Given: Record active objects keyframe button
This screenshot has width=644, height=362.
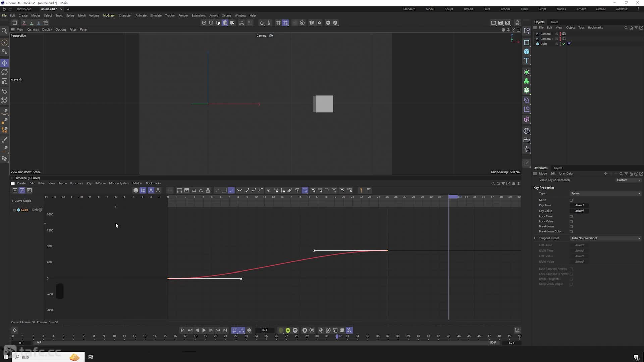Looking at the screenshot, I should pos(281,330).
